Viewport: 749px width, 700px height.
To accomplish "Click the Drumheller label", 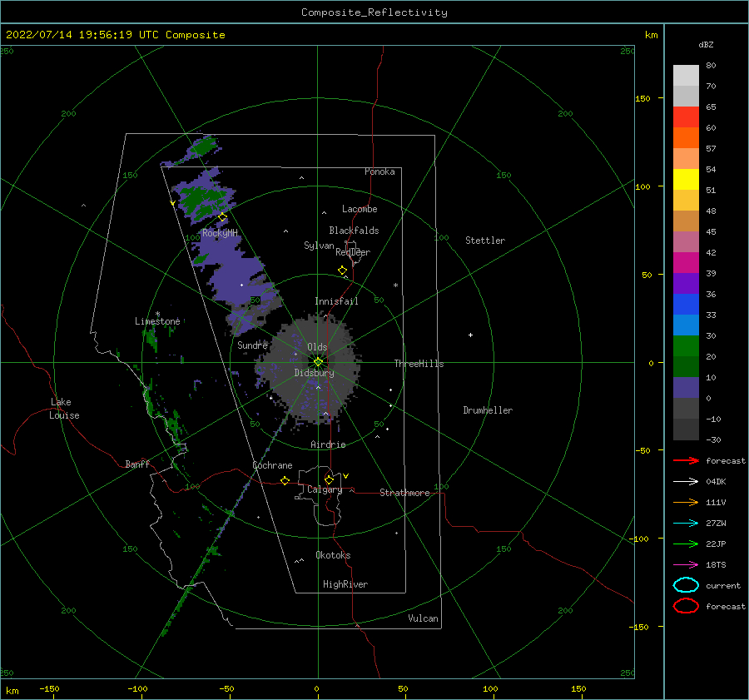I will (488, 410).
